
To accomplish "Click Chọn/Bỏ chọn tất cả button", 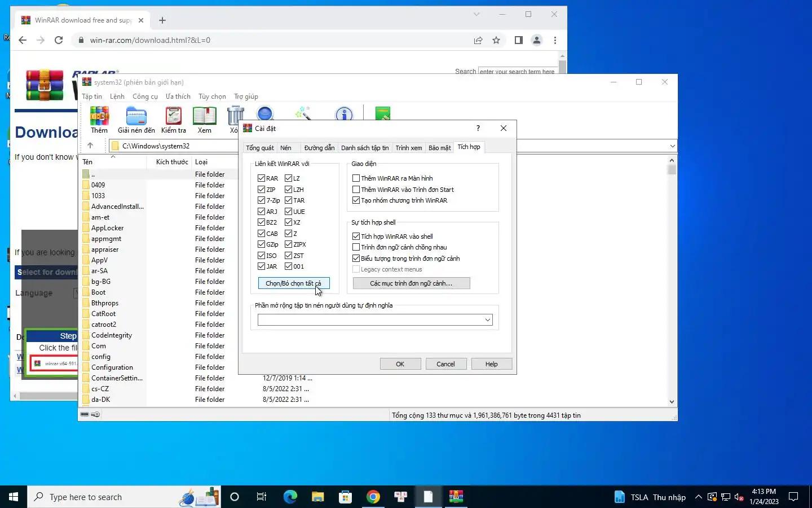I will click(293, 283).
